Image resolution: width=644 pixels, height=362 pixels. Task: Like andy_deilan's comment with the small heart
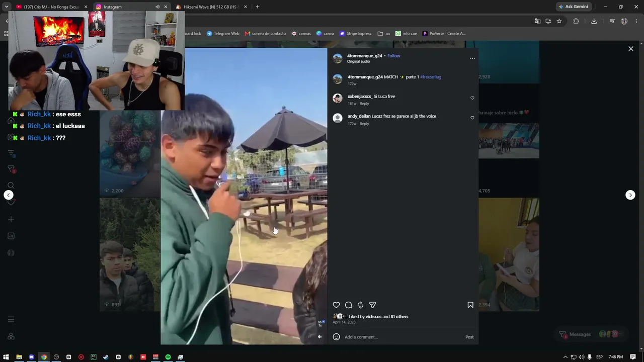472,118
